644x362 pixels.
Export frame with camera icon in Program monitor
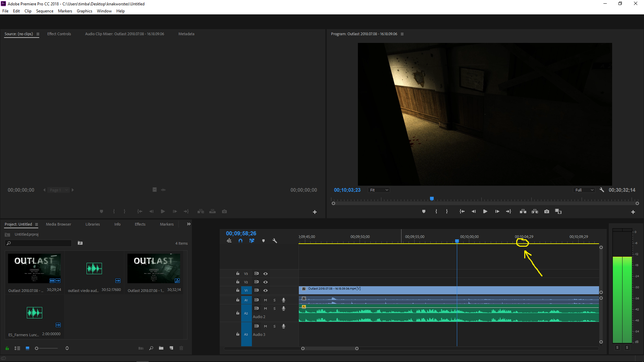point(547,212)
